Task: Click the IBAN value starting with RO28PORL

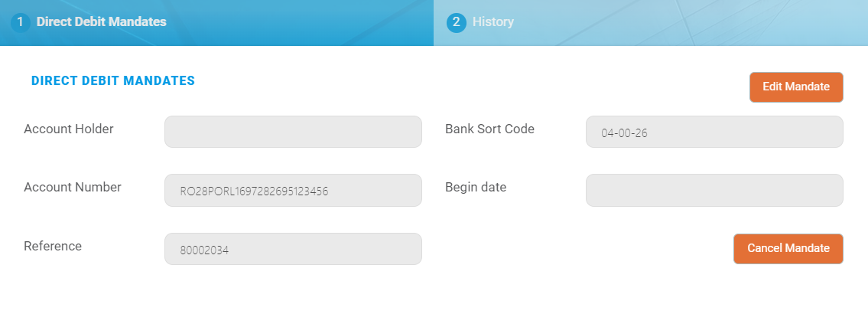Action: pos(254,191)
